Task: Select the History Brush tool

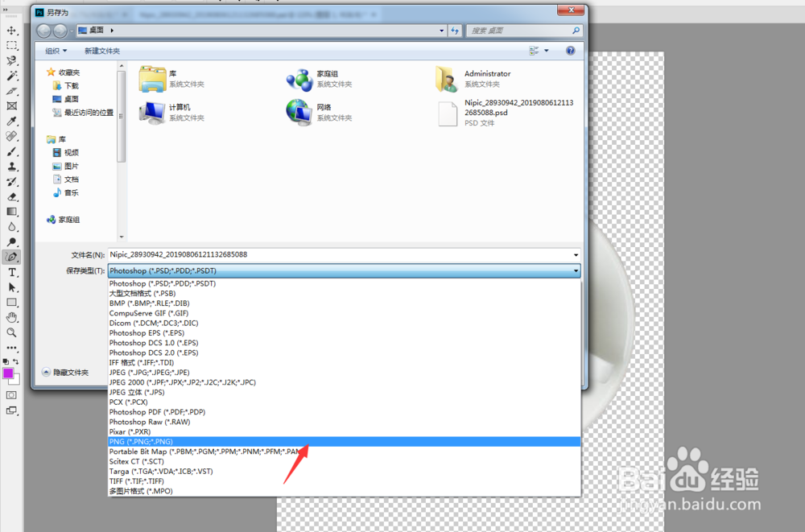Action: pos(11,182)
